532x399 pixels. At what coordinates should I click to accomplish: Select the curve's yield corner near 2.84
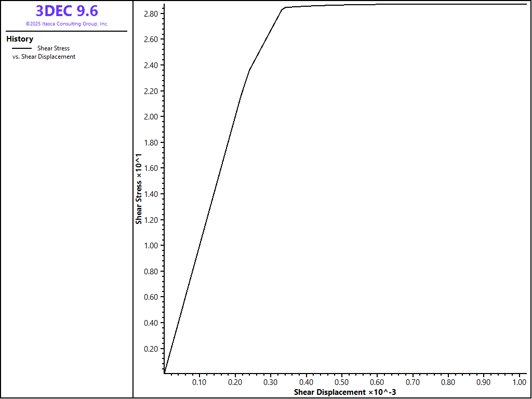pyautogui.click(x=284, y=8)
